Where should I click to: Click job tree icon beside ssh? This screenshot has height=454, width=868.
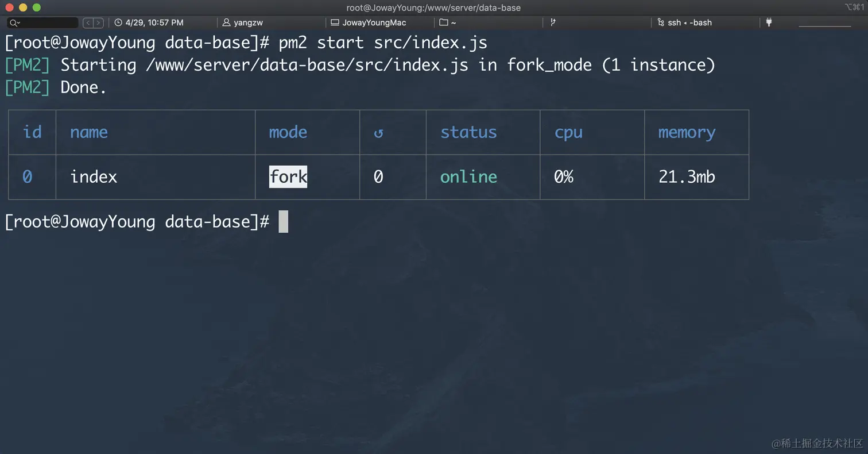pos(661,23)
